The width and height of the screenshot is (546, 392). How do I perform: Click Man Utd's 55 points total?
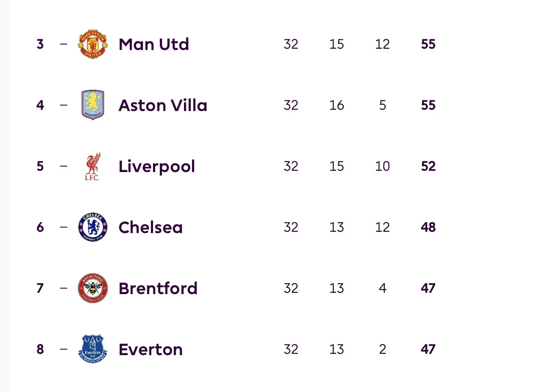[x=428, y=44]
